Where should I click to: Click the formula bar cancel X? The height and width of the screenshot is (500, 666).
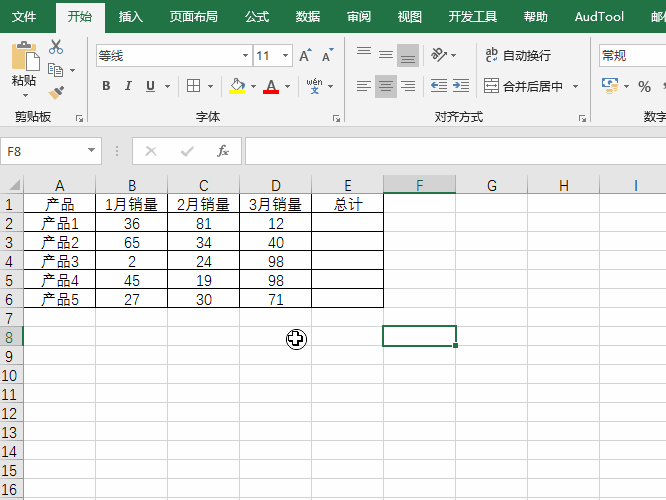click(x=151, y=151)
